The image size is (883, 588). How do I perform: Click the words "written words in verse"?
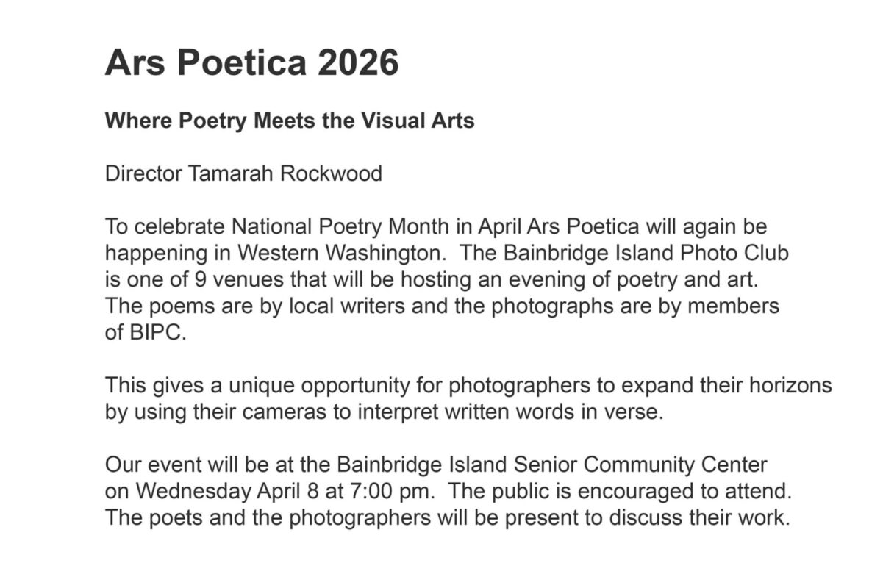point(545,412)
